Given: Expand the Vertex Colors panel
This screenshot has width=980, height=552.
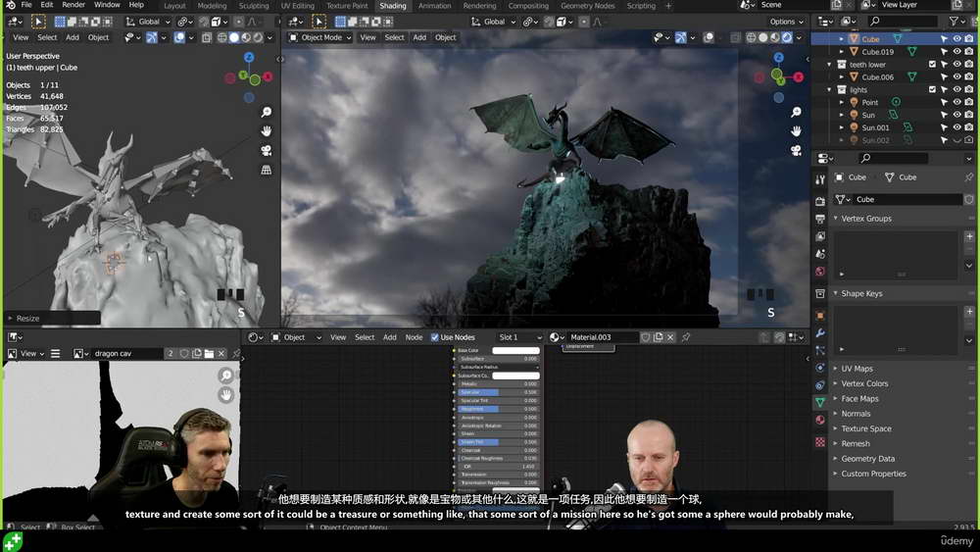Looking at the screenshot, I should (836, 383).
